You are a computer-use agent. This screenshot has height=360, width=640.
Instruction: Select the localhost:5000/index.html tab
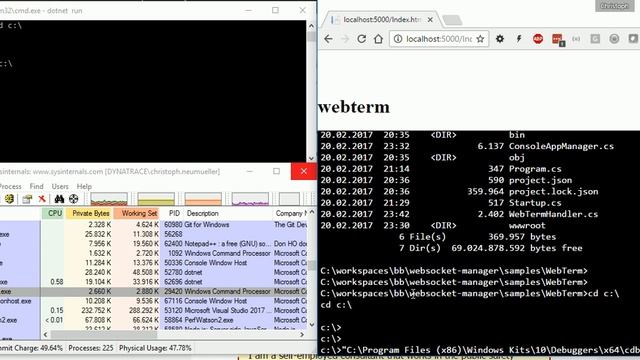(x=382, y=20)
